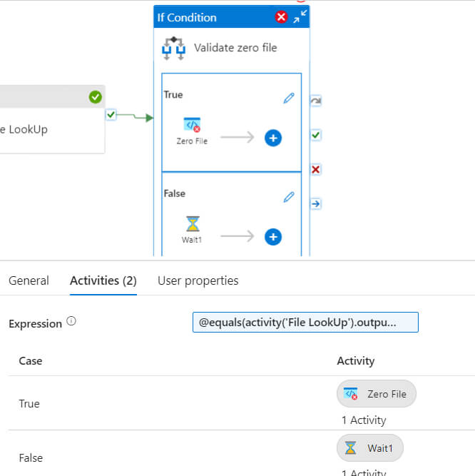Click the on-failure red X output connector
The width and height of the screenshot is (475, 476).
click(316, 169)
